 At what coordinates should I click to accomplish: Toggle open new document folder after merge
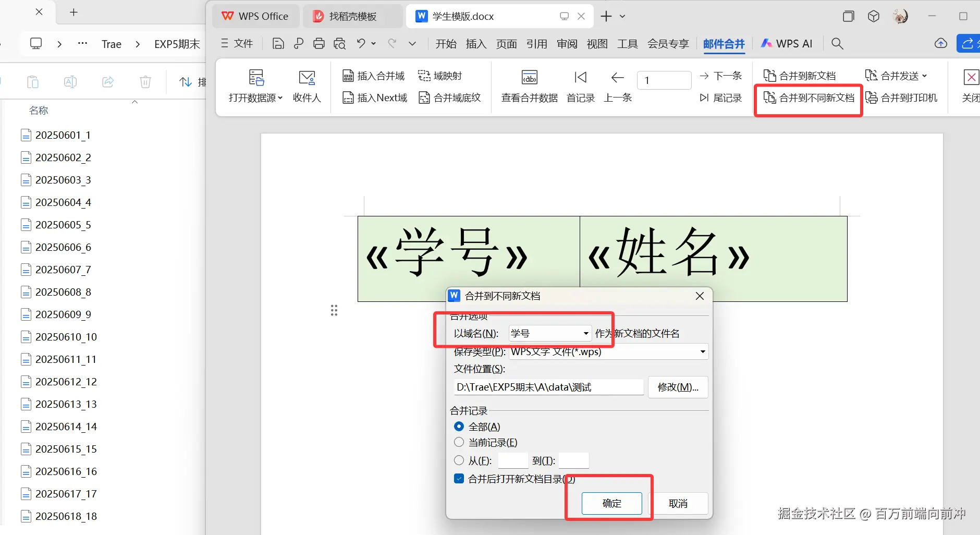[x=459, y=479]
